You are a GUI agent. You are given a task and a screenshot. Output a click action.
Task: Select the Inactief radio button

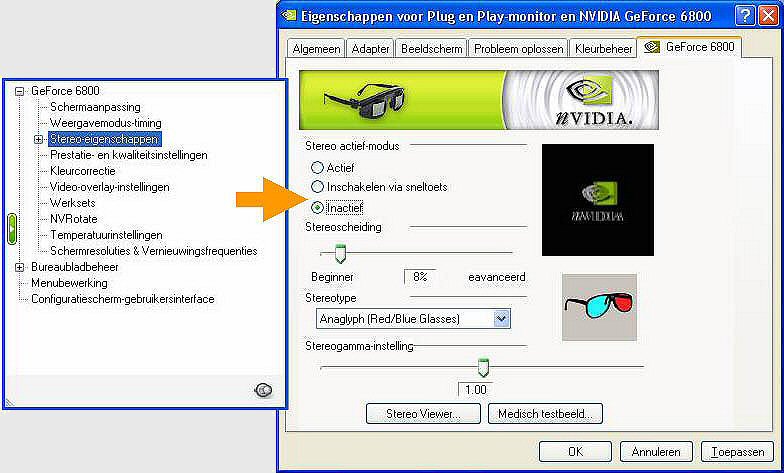[x=317, y=207]
